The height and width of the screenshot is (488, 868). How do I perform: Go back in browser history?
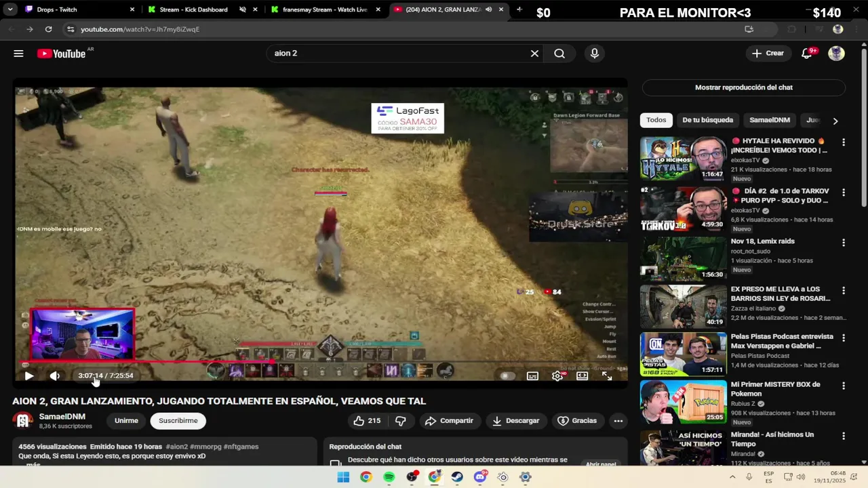coord(11,29)
